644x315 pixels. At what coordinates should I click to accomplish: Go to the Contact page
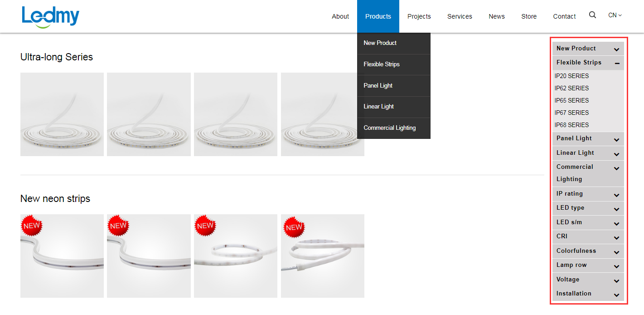pyautogui.click(x=564, y=16)
